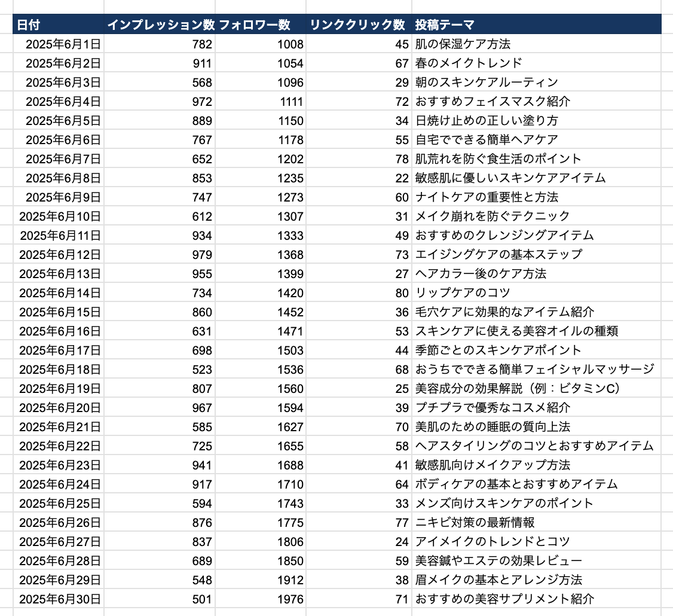
Task: Select link clicks value 78
Action: 359,158
